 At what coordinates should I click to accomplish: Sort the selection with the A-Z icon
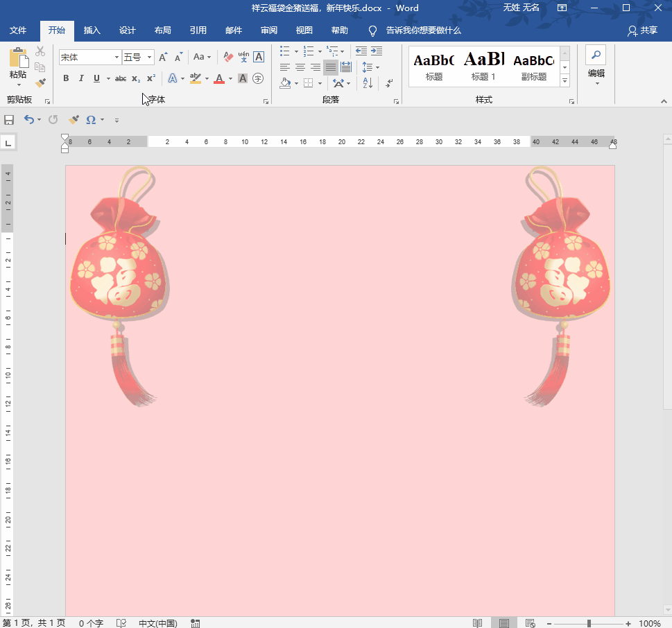368,82
